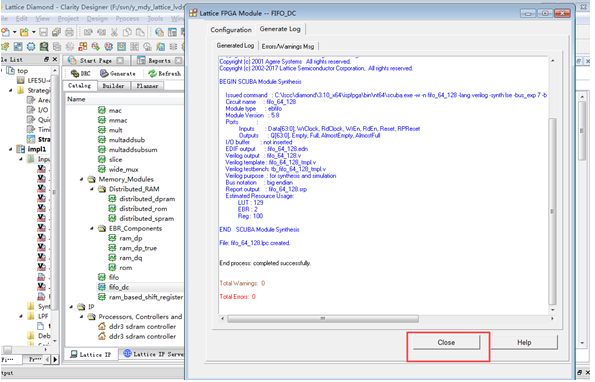This screenshot has width=595, height=382.
Task: Select ram_dp_true in the catalog
Action: point(138,248)
